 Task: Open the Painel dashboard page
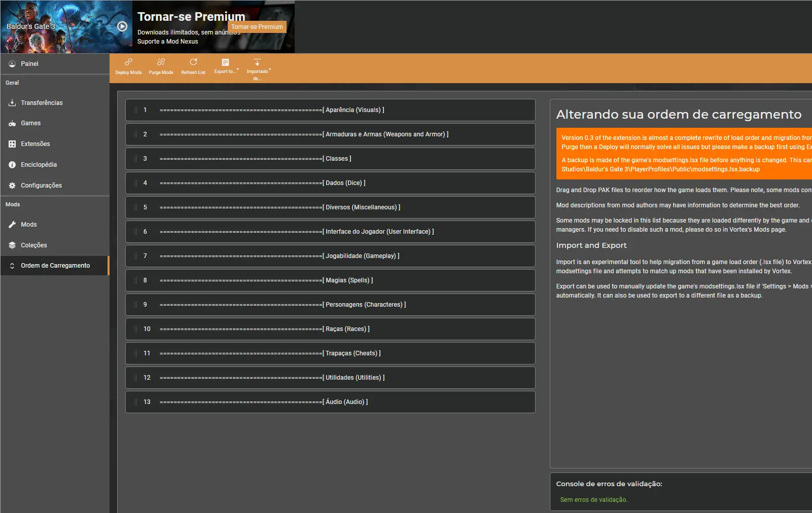coord(55,64)
